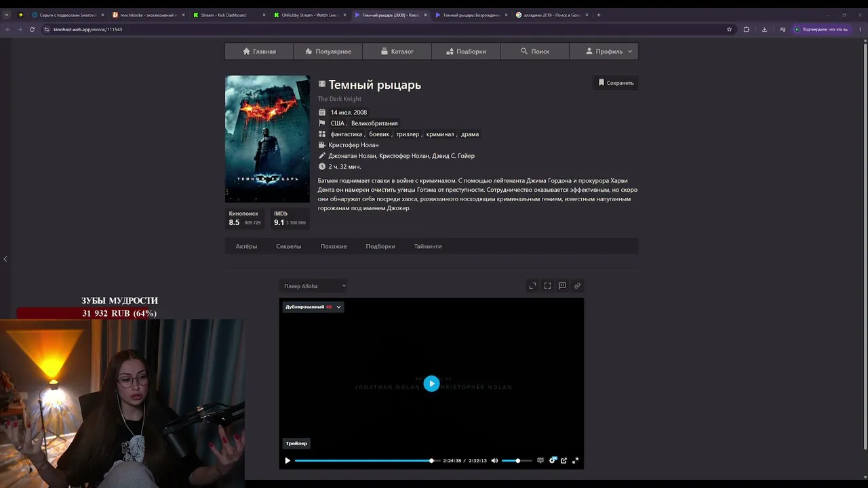Select the криминал genre link
This screenshot has width=868, height=488.
tap(440, 134)
